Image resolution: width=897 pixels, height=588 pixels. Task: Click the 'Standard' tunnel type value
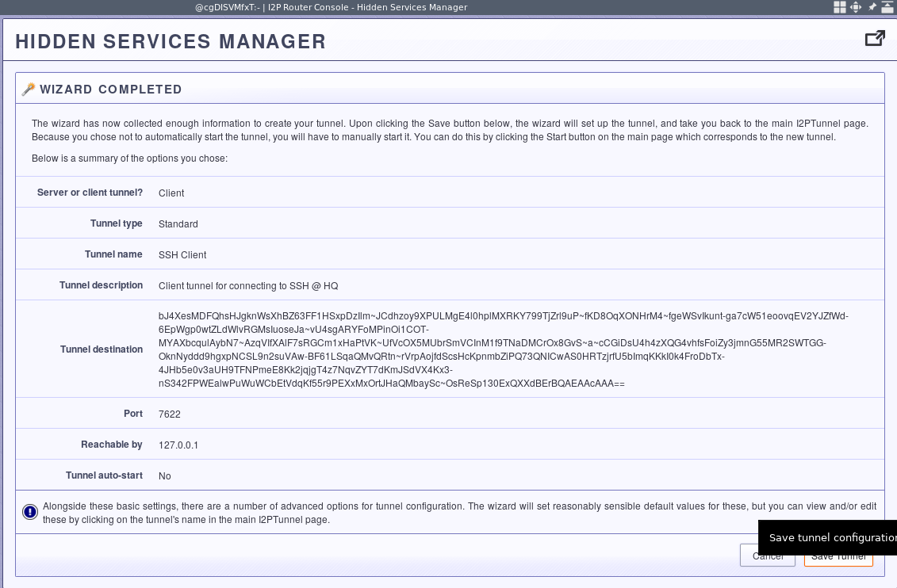(x=178, y=224)
